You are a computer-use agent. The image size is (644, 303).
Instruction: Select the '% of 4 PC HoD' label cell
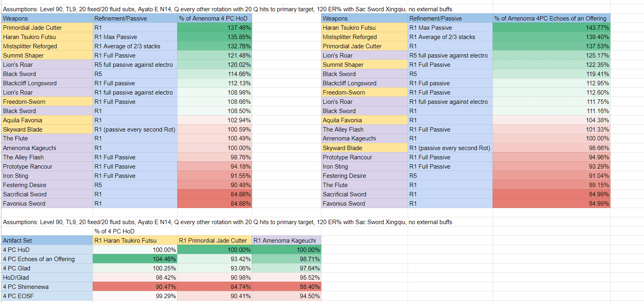pos(135,231)
